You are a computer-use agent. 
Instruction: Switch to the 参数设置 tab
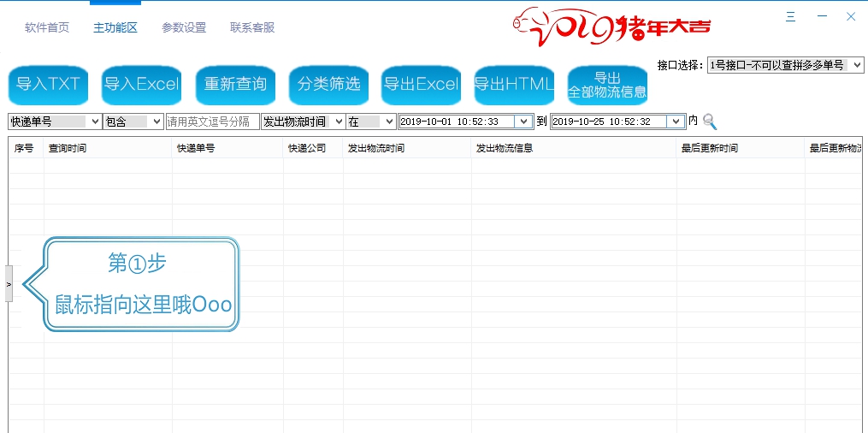[x=184, y=27]
